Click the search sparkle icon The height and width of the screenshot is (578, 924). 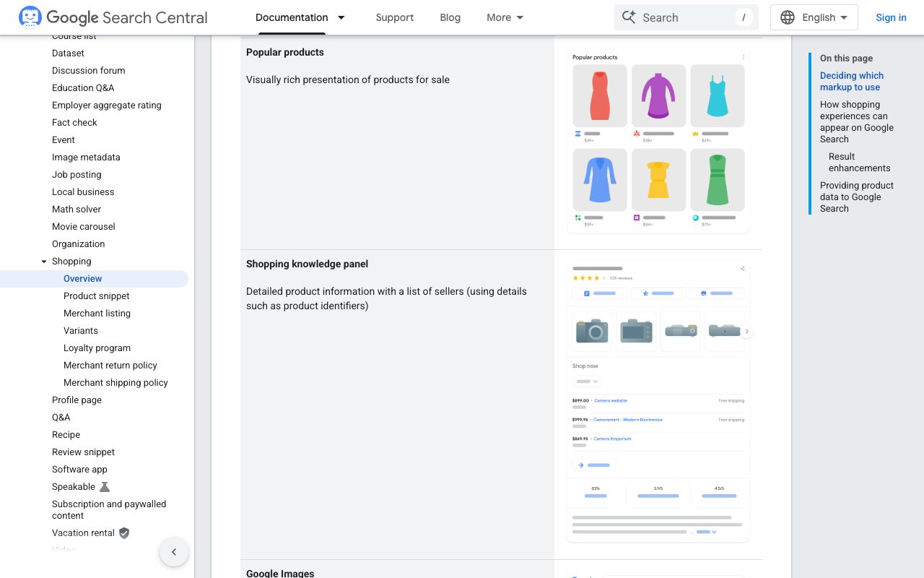click(629, 17)
